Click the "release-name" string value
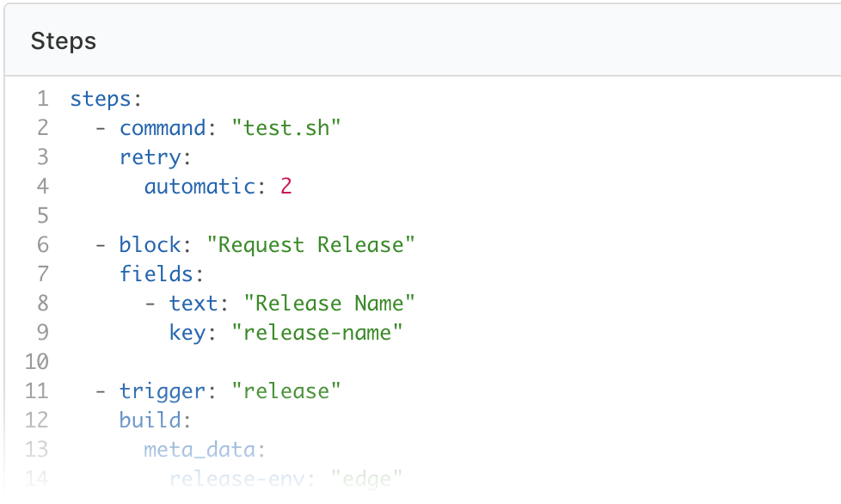841x504 pixels. (x=317, y=333)
